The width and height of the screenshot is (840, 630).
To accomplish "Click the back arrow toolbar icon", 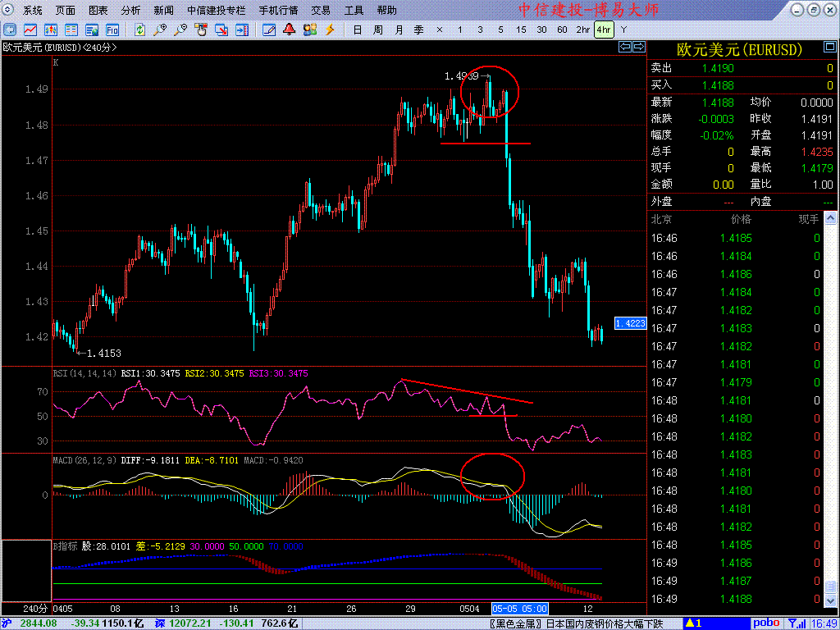I will coord(10,30).
